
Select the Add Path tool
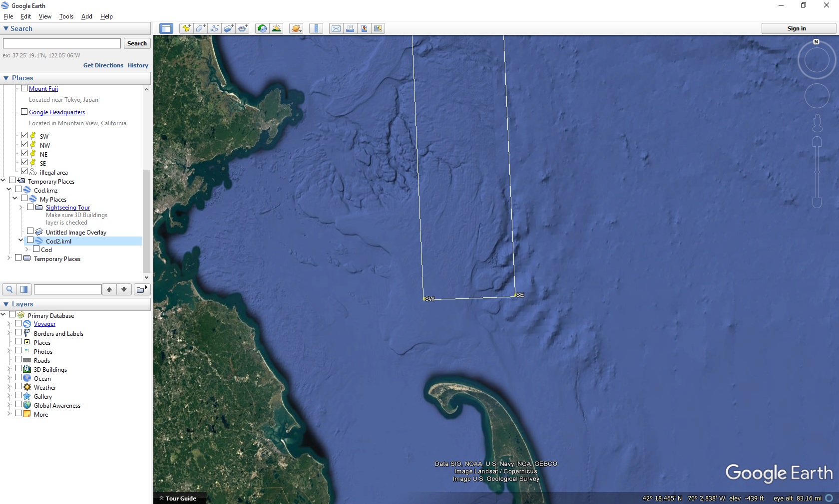point(214,28)
